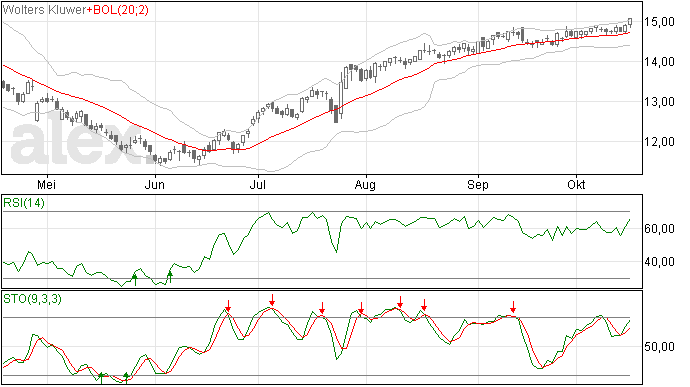Select the Sep month label on time axis

(x=478, y=184)
